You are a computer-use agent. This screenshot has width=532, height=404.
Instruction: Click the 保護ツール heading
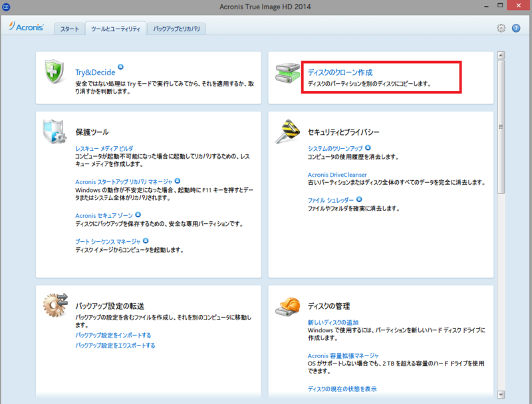coord(92,132)
